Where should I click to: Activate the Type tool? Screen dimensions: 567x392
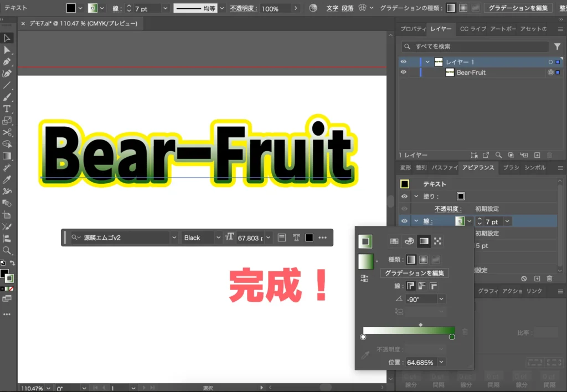[7, 109]
